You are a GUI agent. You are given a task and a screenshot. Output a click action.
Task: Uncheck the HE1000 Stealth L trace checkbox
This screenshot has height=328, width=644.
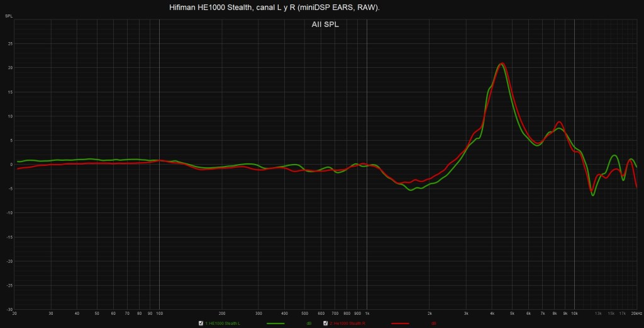[201, 323]
